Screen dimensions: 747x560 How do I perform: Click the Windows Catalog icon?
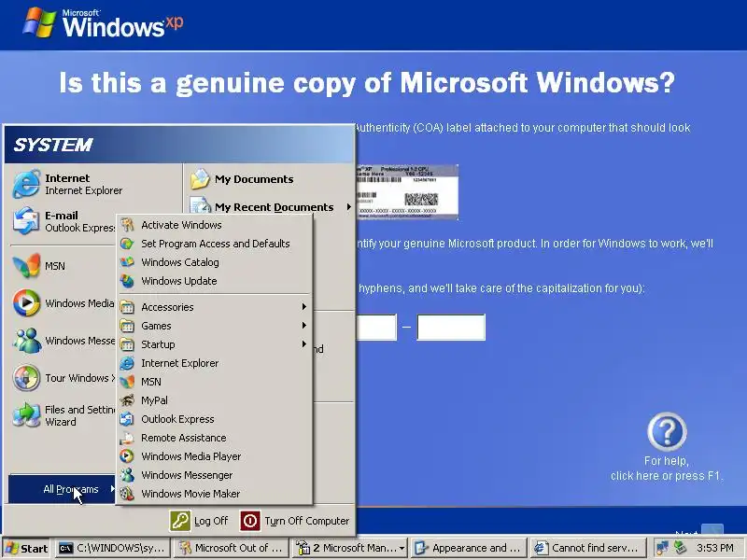pos(127,262)
